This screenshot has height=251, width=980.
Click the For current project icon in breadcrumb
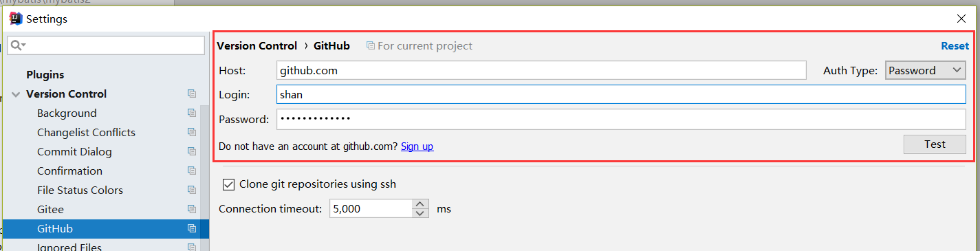371,46
